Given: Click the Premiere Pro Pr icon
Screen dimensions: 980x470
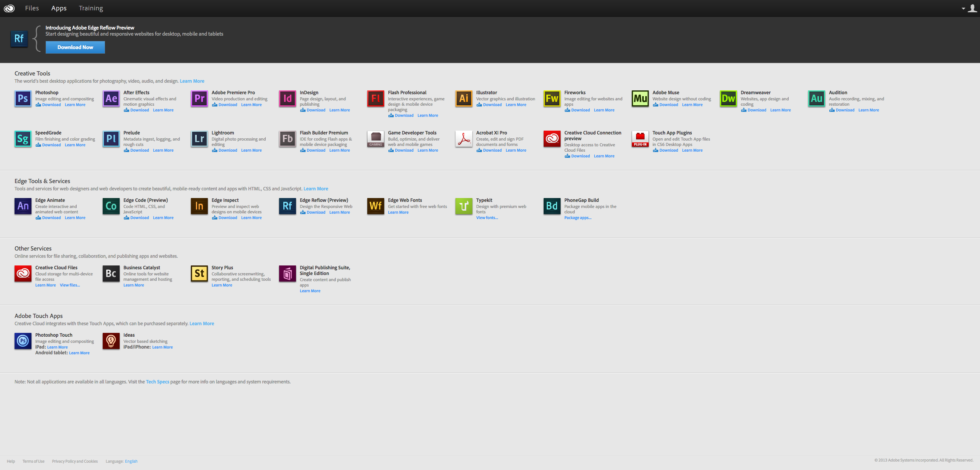Looking at the screenshot, I should [199, 99].
